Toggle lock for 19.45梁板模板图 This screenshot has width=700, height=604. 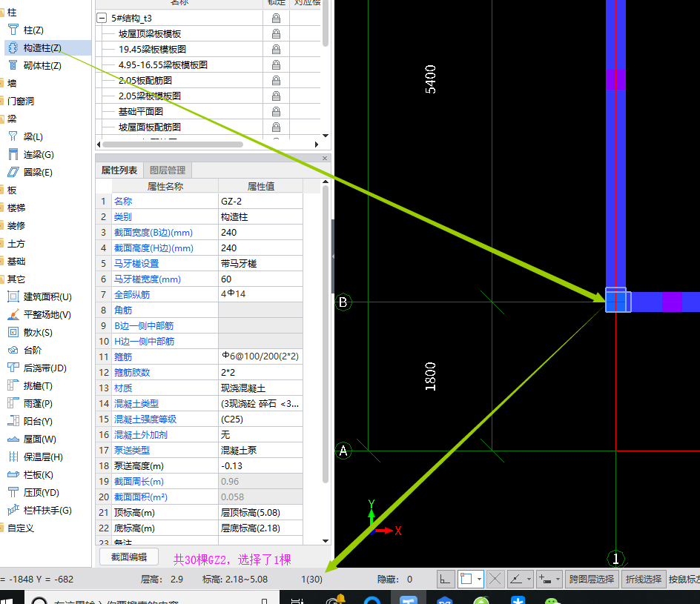(x=277, y=50)
